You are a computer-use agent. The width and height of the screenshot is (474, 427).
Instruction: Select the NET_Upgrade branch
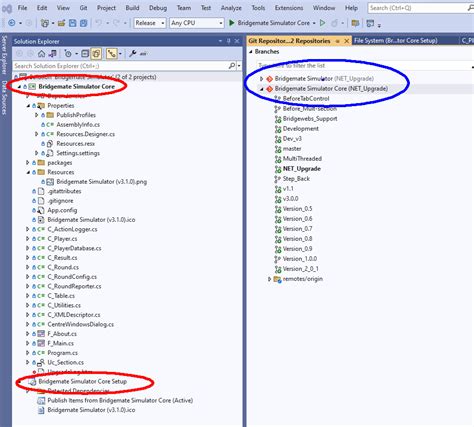302,169
